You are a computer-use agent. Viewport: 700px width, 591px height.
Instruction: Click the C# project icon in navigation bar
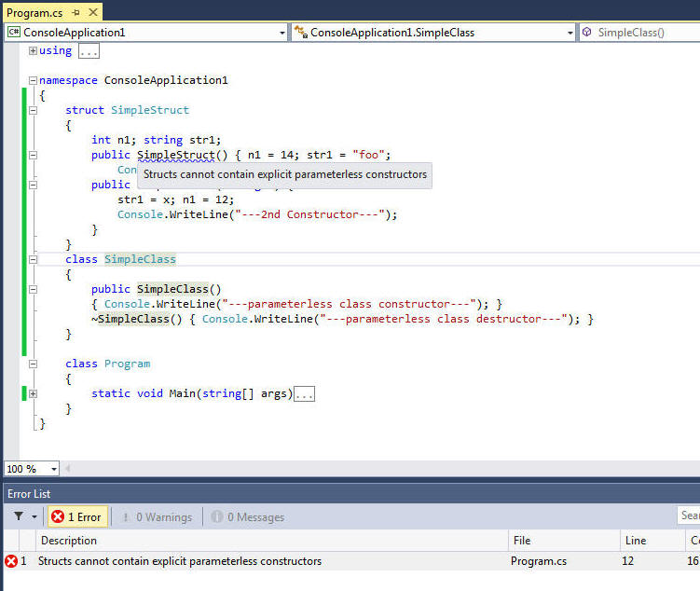coord(14,33)
